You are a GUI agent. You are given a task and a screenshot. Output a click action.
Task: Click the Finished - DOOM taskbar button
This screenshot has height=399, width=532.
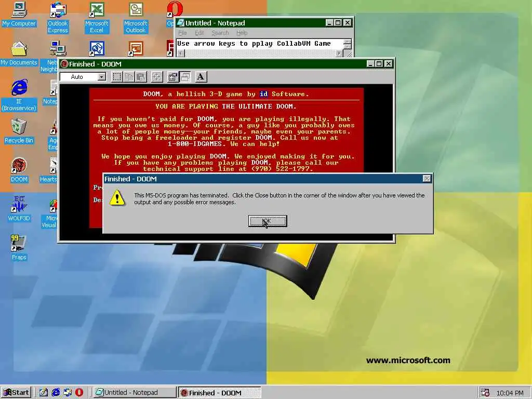220,393
